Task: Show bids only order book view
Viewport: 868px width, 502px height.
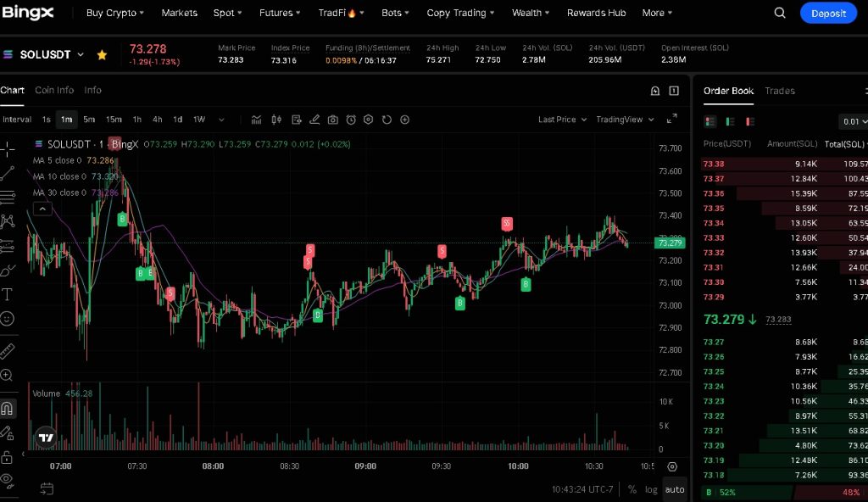Action: pyautogui.click(x=730, y=121)
